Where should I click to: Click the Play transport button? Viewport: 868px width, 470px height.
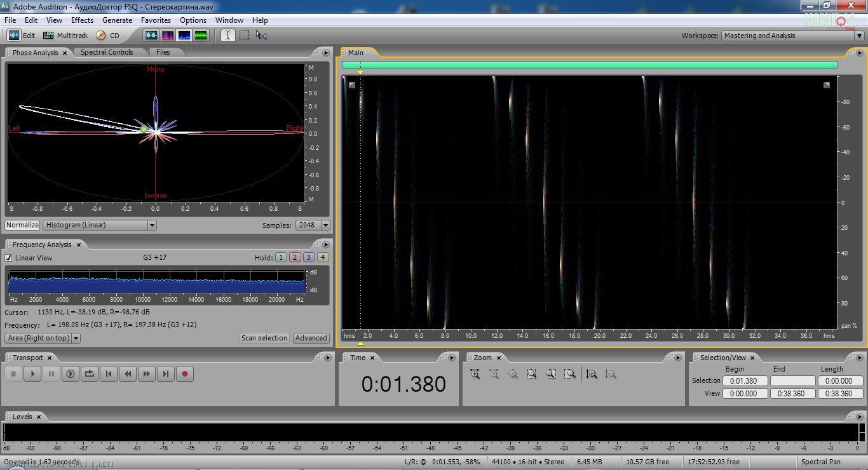click(x=32, y=374)
